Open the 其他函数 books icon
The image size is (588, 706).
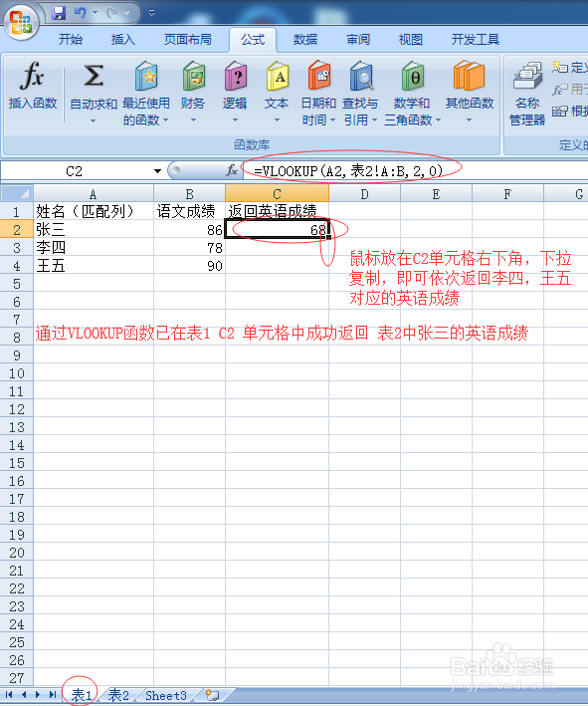pos(470,77)
